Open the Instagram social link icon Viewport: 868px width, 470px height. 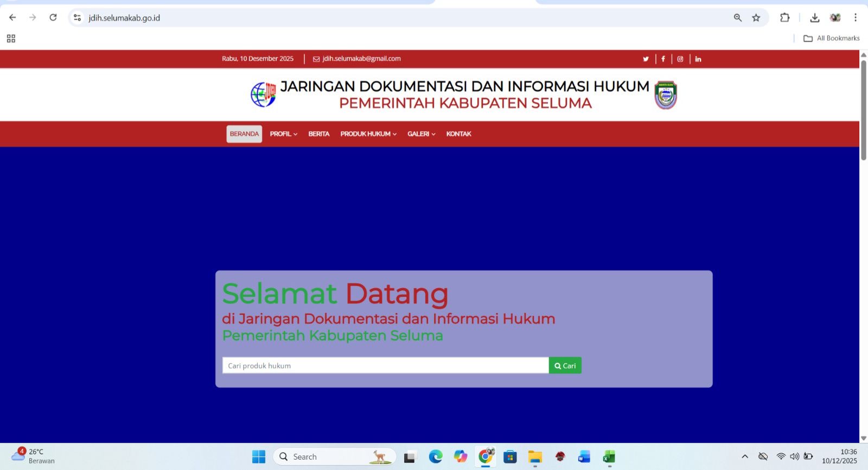[680, 59]
